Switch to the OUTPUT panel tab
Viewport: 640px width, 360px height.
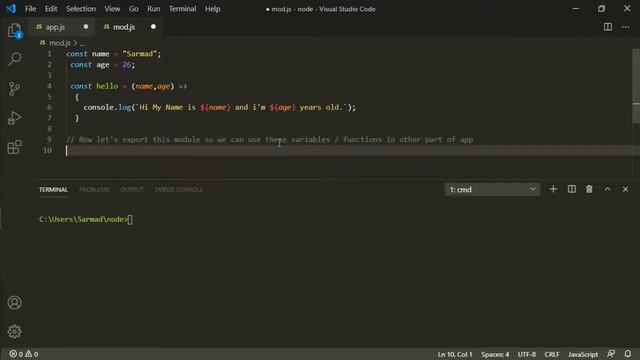tap(132, 189)
